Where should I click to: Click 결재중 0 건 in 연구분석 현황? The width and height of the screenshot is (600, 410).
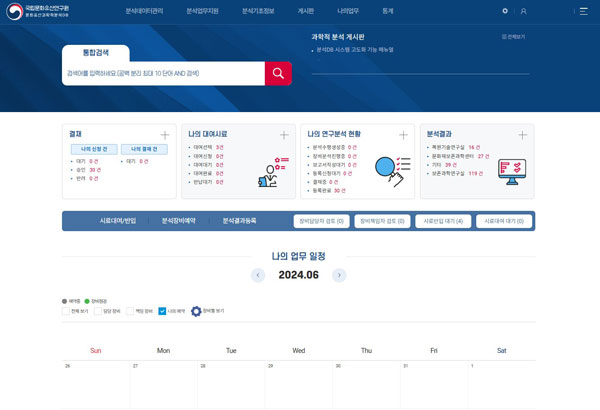point(325,182)
